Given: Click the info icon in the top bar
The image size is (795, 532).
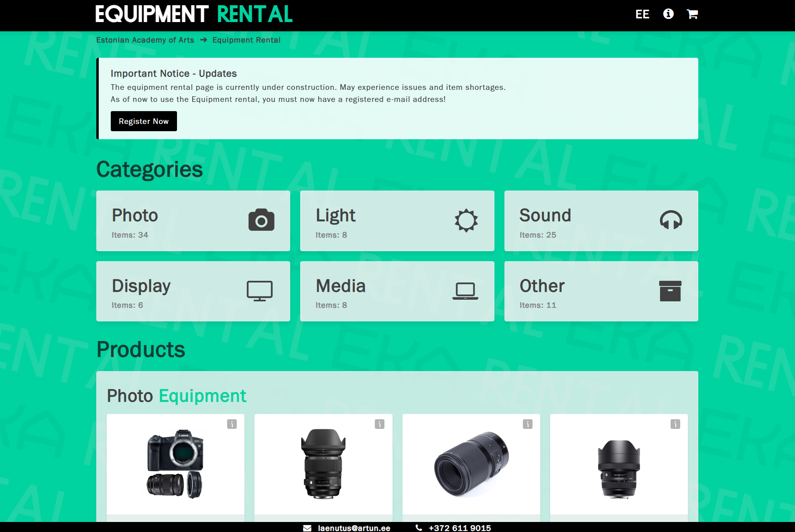Looking at the screenshot, I should pyautogui.click(x=668, y=14).
